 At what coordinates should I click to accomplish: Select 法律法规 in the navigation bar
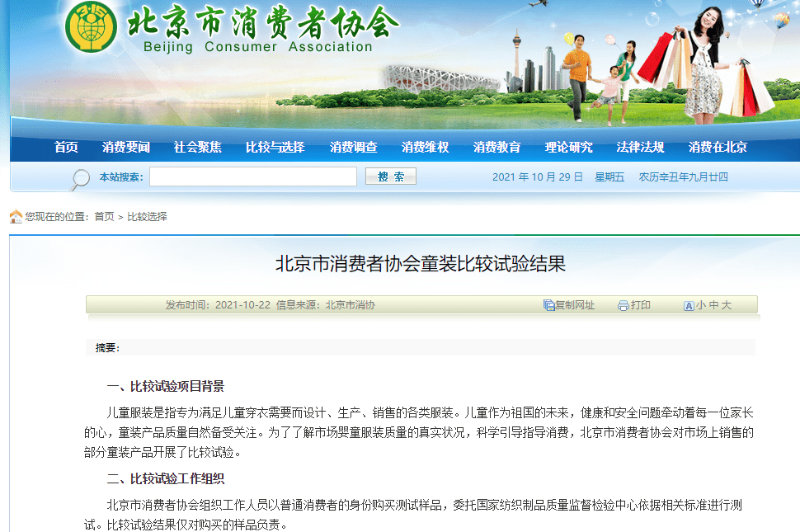(640, 147)
